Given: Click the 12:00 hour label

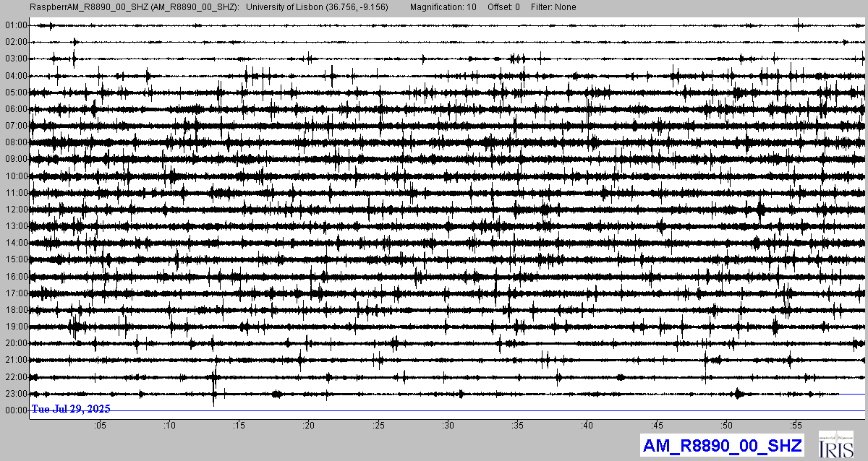Looking at the screenshot, I should click(x=15, y=210).
